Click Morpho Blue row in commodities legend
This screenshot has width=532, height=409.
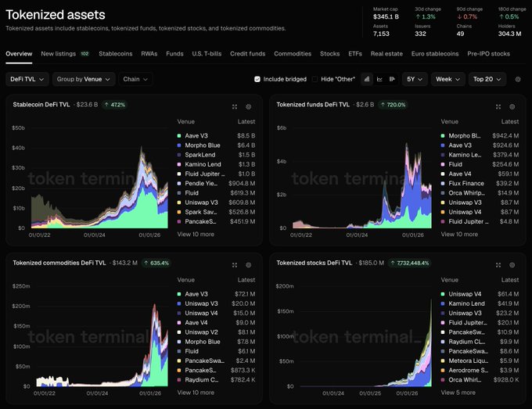click(216, 342)
